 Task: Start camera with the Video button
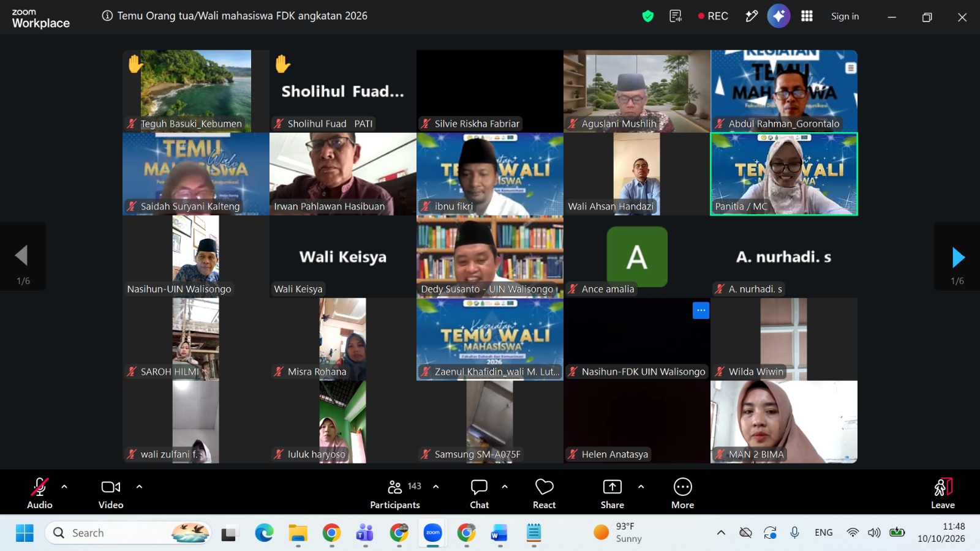pyautogui.click(x=111, y=493)
